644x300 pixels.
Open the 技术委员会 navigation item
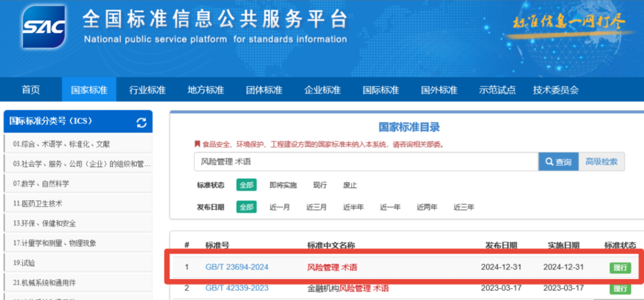point(556,90)
